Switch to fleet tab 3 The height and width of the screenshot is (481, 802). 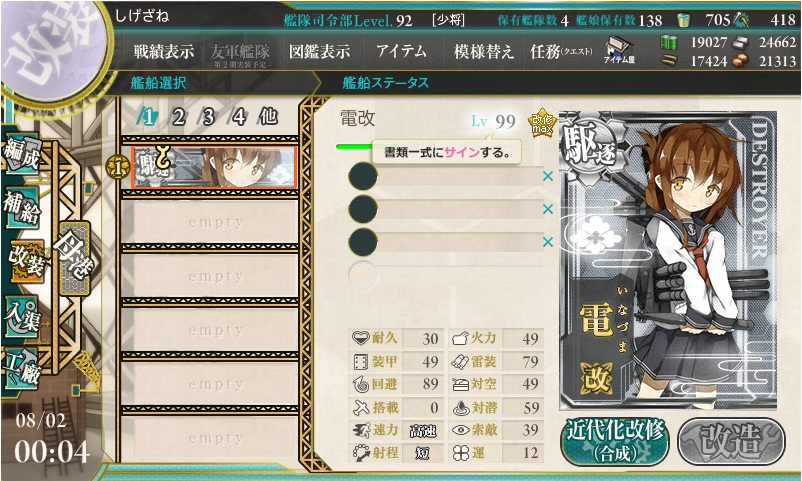[x=208, y=117]
